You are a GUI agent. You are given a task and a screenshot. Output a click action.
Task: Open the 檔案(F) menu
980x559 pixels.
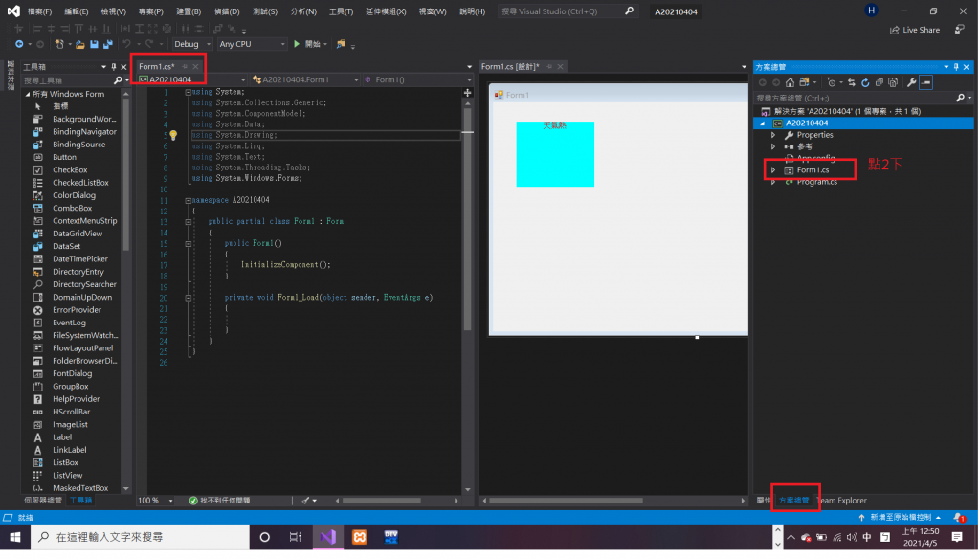39,11
